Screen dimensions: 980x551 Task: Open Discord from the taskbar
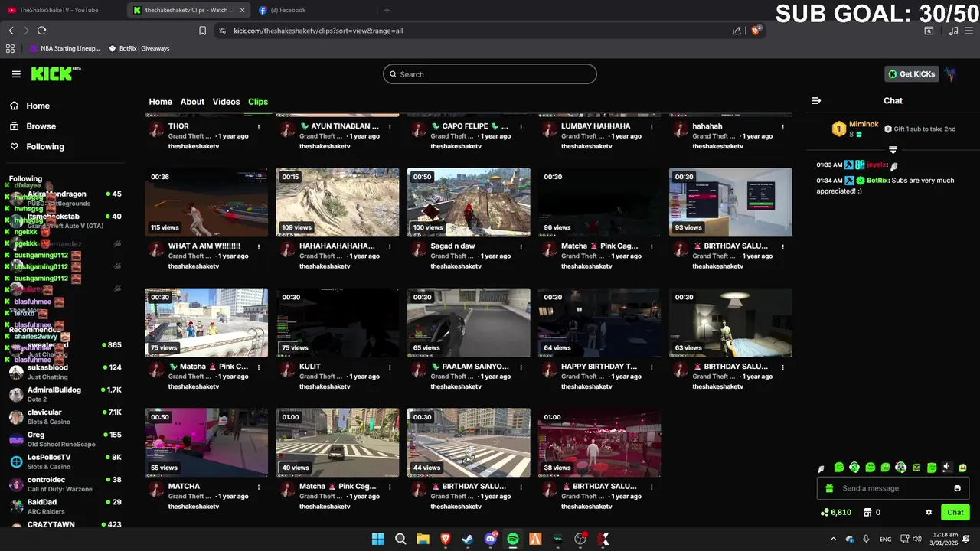[x=491, y=539]
